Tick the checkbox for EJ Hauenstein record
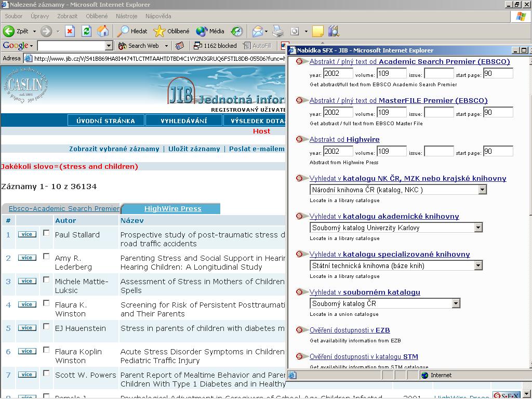 point(46,327)
